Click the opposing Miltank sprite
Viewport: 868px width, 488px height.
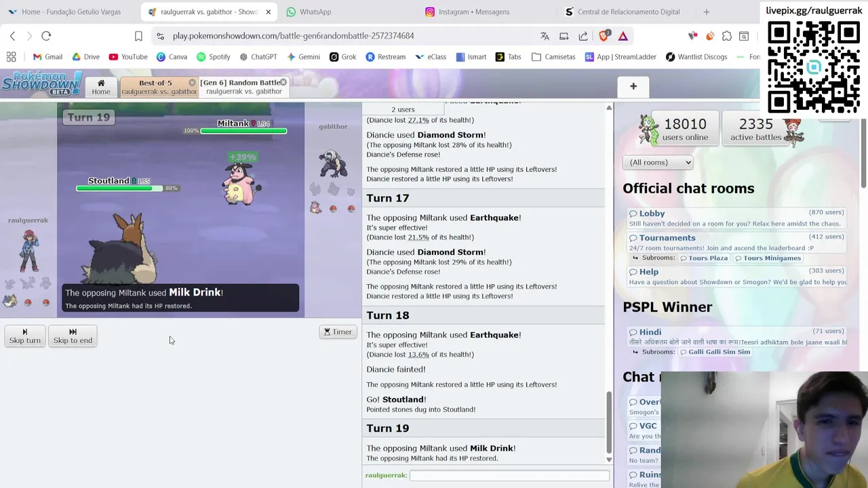(241, 185)
